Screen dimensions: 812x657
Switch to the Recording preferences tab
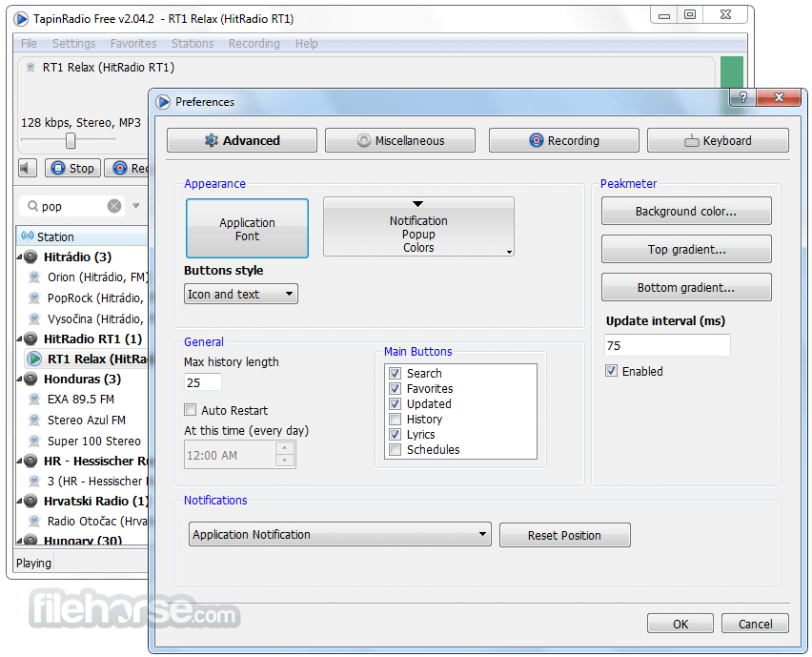pyautogui.click(x=564, y=140)
